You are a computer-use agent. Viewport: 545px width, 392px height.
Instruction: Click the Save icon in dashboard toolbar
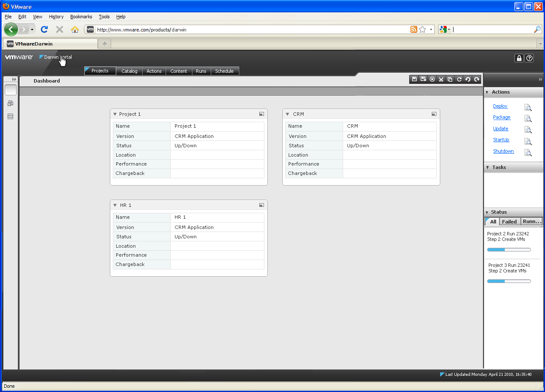pos(414,79)
